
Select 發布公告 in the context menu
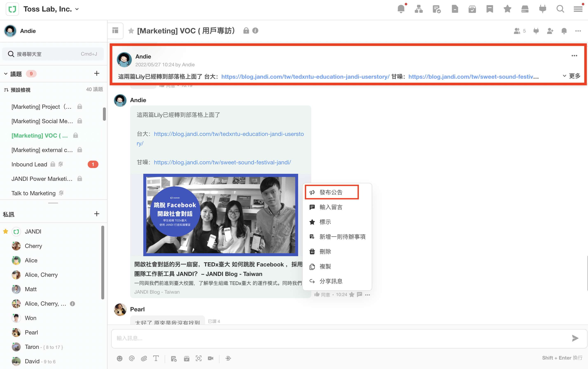tap(331, 192)
